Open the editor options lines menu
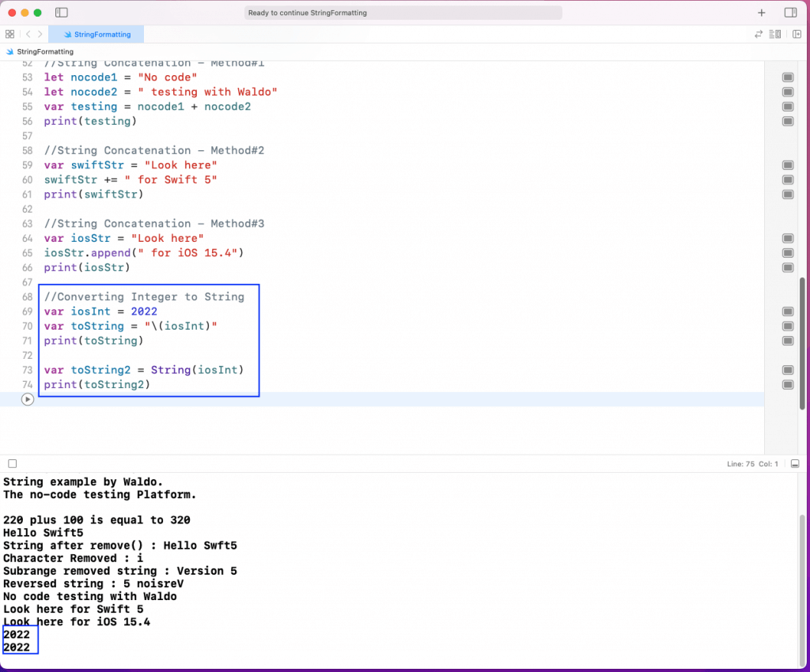Image resolution: width=810 pixels, height=672 pixels. click(x=777, y=34)
